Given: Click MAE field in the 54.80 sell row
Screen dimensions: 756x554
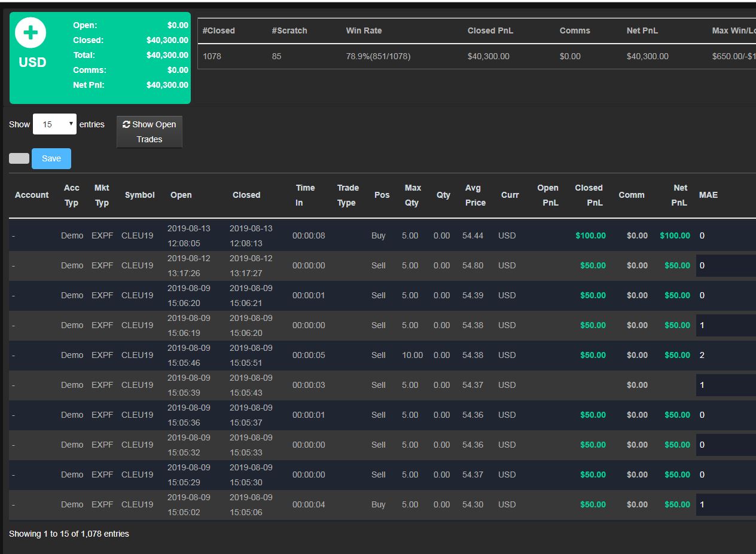Looking at the screenshot, I should (x=726, y=265).
